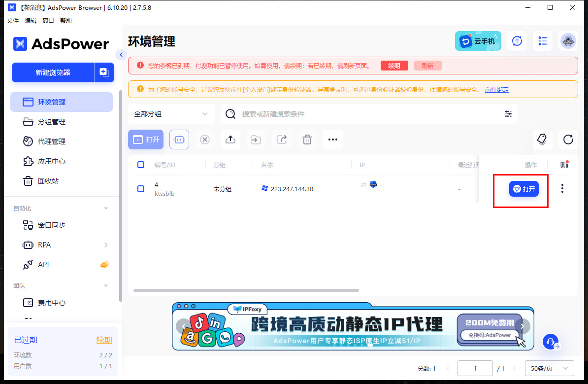Click the tag icon above the table
Image resolution: width=588 pixels, height=384 pixels.
[x=542, y=140]
